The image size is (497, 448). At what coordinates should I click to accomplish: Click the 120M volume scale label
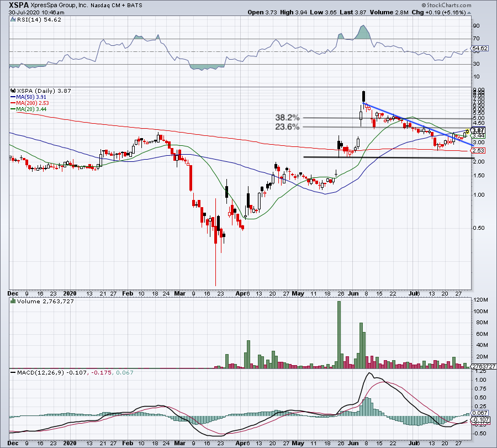480,300
